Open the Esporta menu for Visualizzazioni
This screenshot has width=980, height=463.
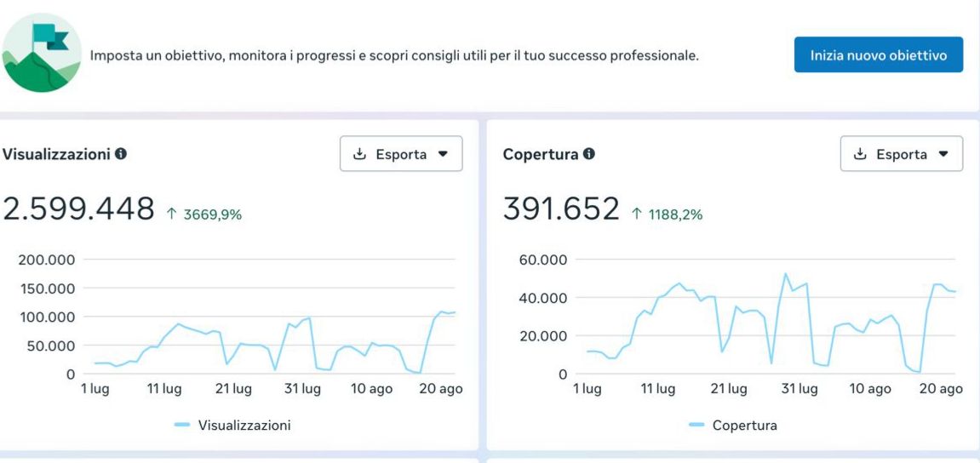[401, 154]
